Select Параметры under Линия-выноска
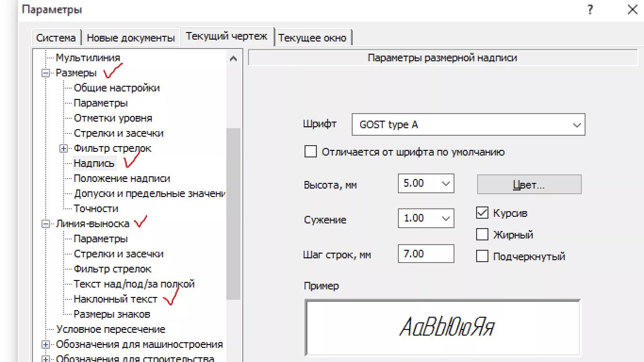Screen dimensions: 644x362 pos(100,239)
